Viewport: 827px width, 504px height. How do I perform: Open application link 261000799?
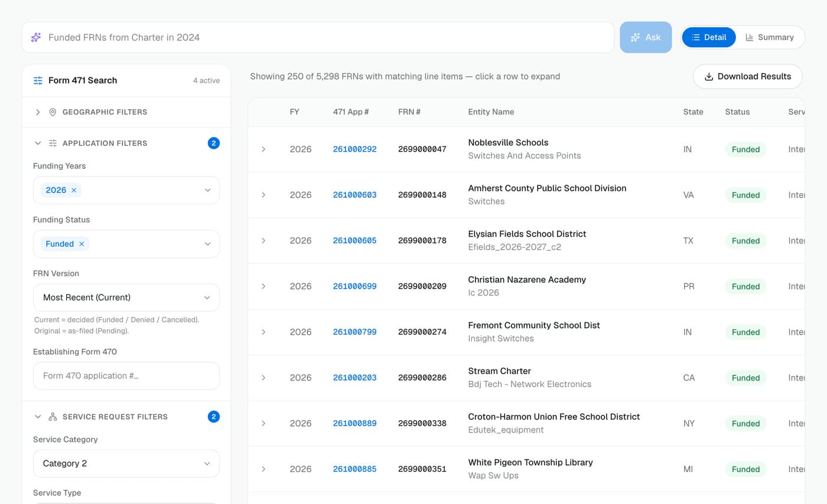(x=354, y=332)
